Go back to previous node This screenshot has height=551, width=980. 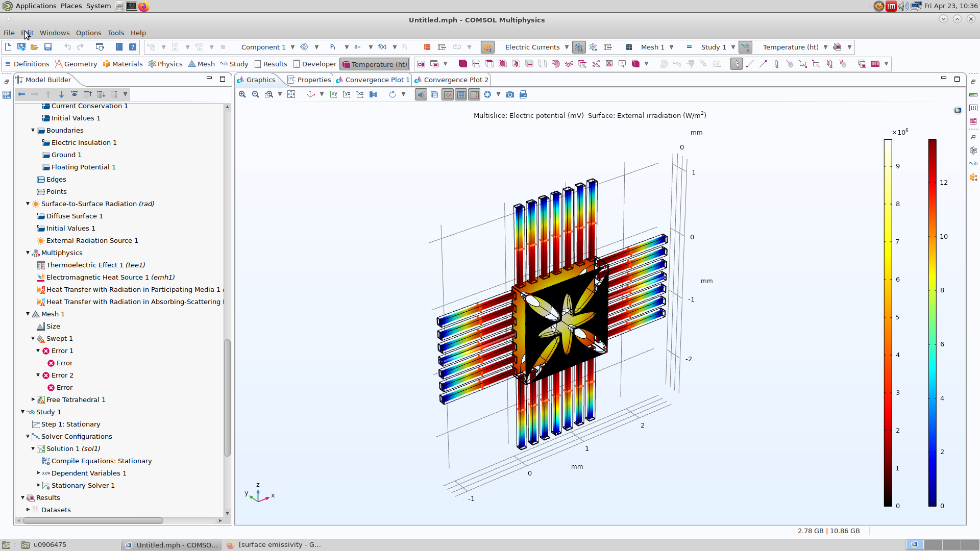coord(21,94)
